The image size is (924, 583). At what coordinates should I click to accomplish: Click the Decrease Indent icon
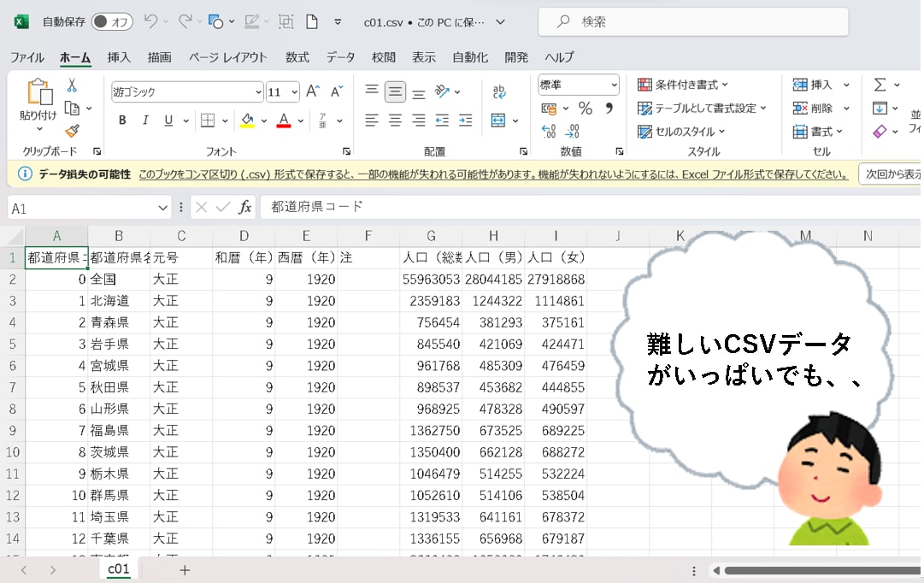pos(442,121)
